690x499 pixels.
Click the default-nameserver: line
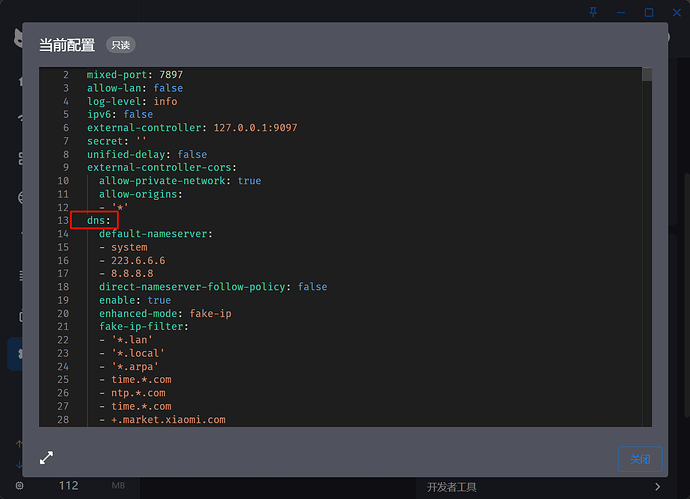click(155, 234)
